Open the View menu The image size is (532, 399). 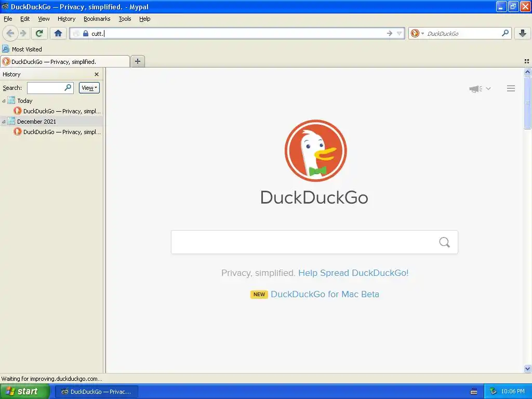[44, 19]
